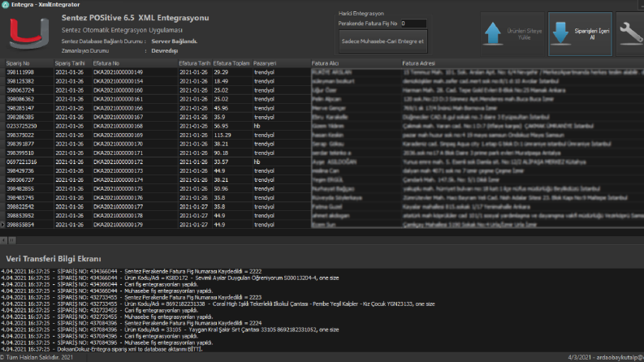Click invoice number DKA2021000000149

(118, 72)
